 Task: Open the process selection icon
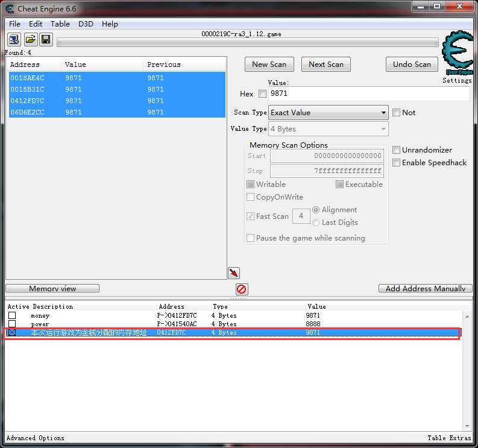click(x=14, y=39)
